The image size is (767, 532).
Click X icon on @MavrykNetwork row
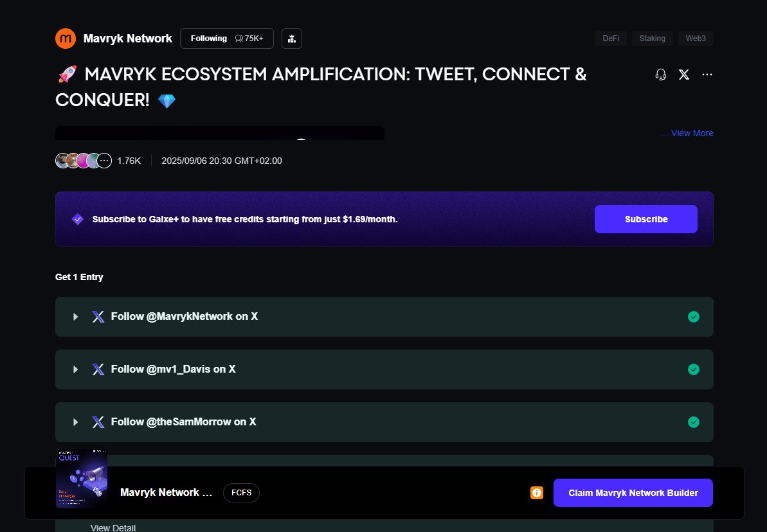pyautogui.click(x=98, y=317)
